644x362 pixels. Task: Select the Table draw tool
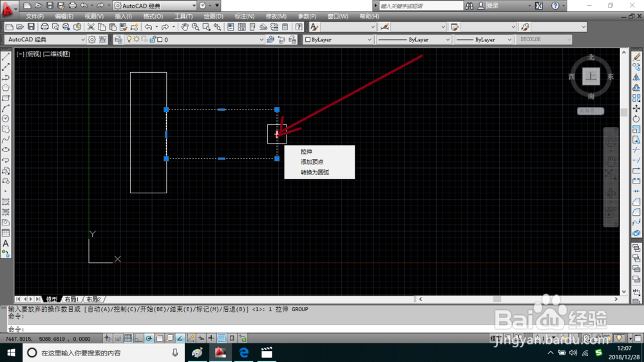(6, 233)
